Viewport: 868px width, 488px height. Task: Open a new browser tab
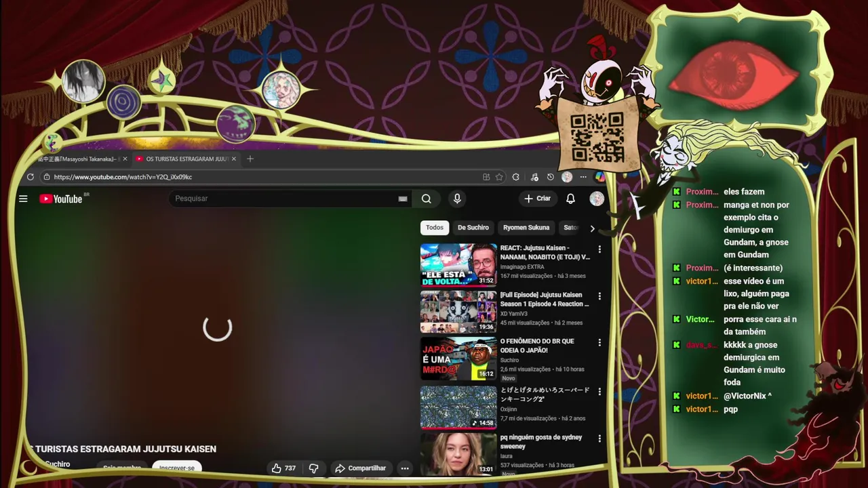coord(250,159)
